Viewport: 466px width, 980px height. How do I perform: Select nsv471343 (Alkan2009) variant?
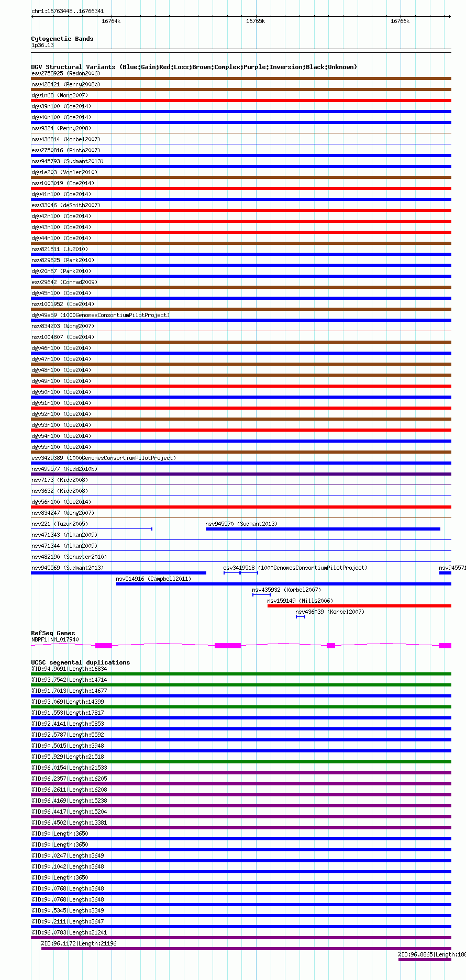(64, 535)
